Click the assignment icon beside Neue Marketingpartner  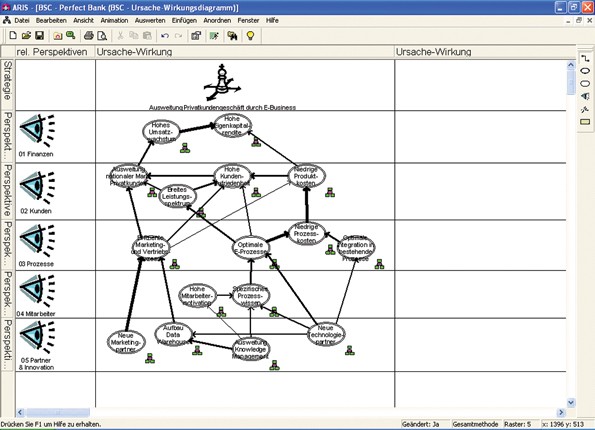coord(150,358)
